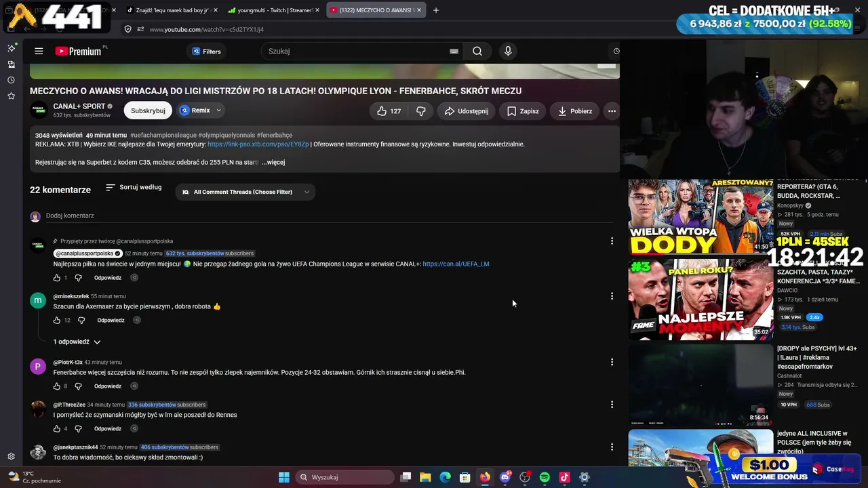Click the search magnifier button

pyautogui.click(x=477, y=52)
